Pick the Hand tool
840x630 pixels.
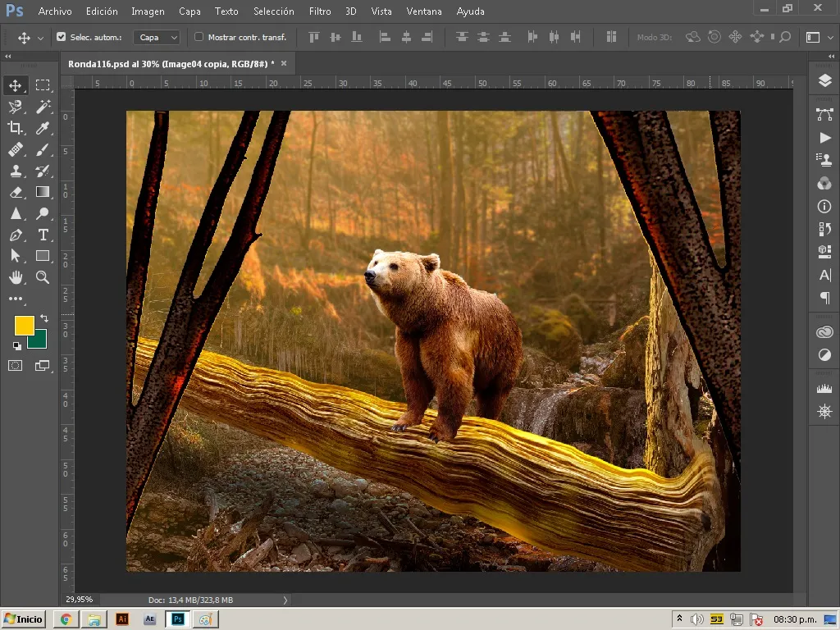pyautogui.click(x=15, y=277)
